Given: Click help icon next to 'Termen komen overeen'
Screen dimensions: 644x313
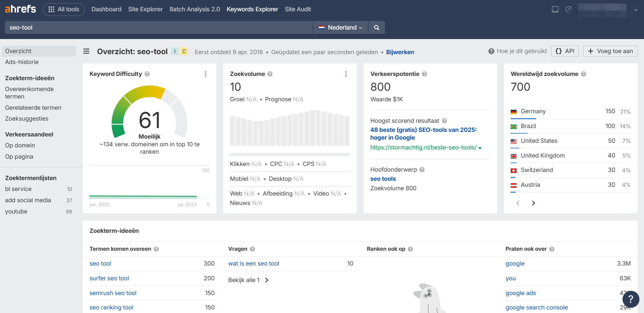Looking at the screenshot, I should point(156,249).
